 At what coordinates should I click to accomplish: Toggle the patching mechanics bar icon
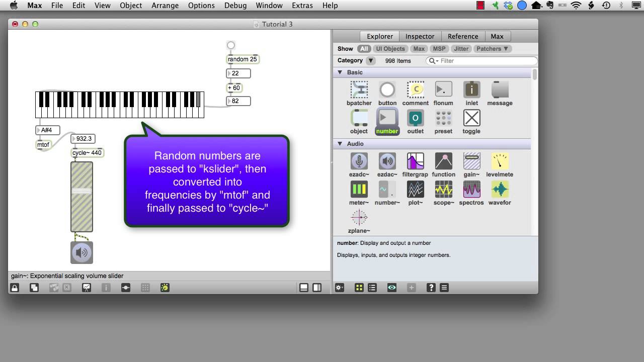(x=126, y=288)
